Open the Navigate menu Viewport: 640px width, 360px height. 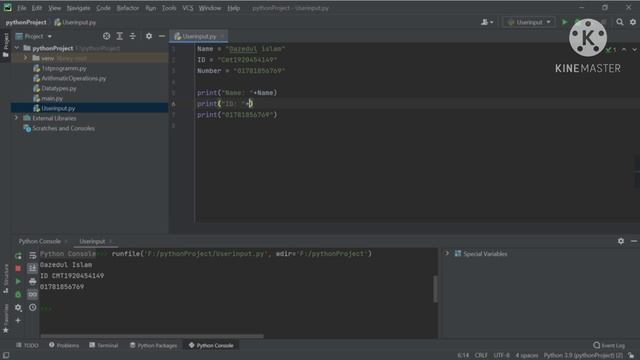[78, 8]
